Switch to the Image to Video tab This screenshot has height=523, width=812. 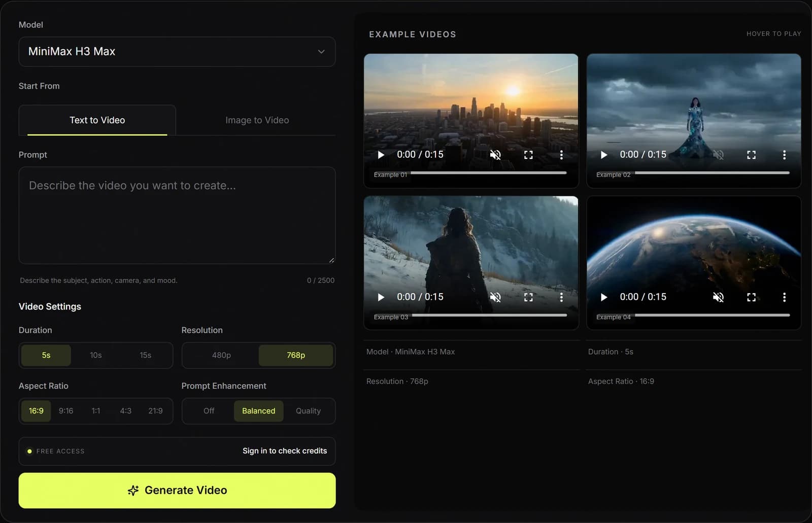pos(257,120)
